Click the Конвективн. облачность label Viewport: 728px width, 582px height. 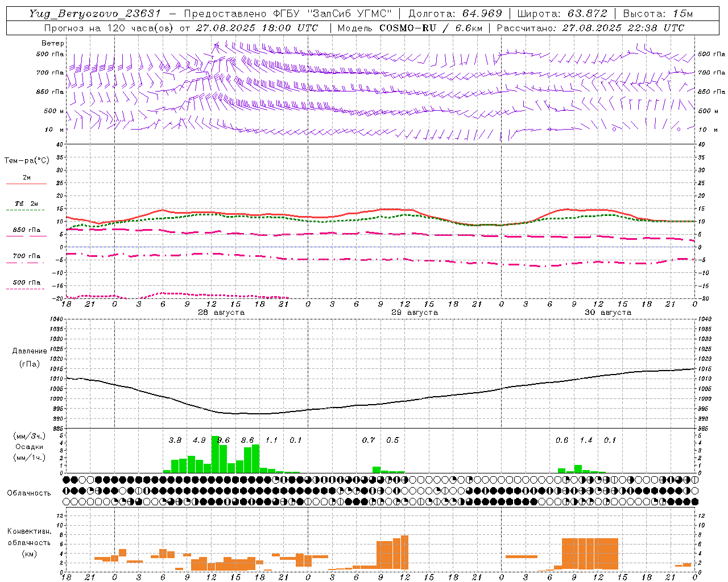pos(29,537)
